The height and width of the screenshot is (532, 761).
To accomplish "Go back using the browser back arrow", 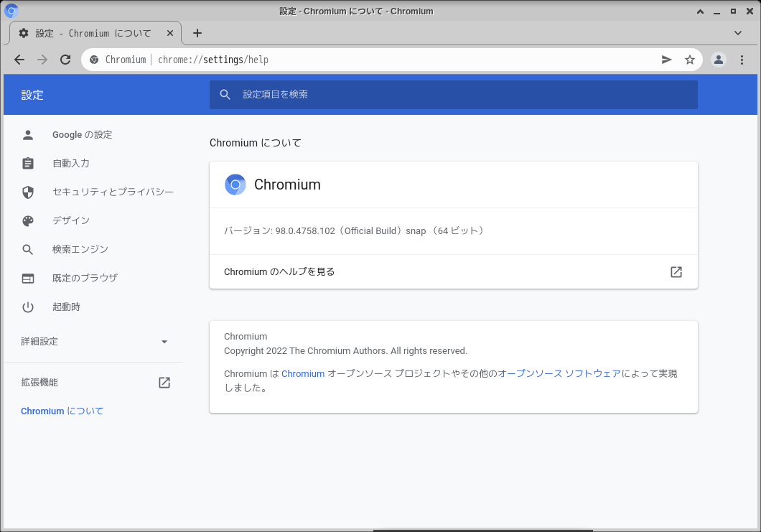I will pos(19,60).
